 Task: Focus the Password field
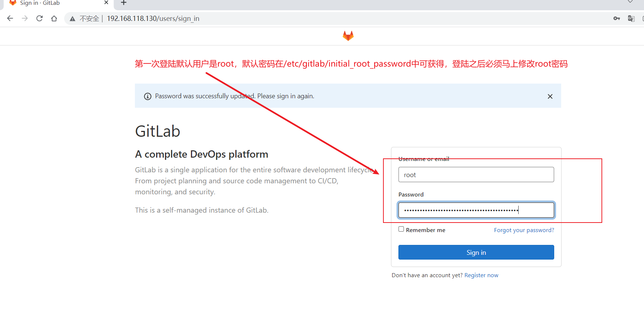(476, 210)
